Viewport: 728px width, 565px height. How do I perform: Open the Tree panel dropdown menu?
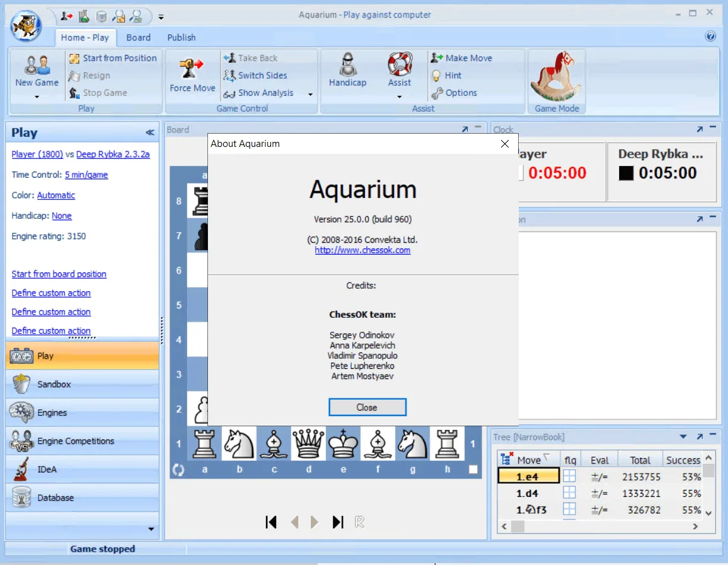(683, 436)
